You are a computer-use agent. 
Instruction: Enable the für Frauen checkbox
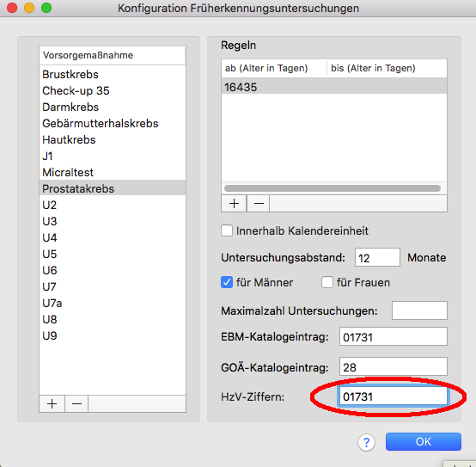click(x=327, y=282)
